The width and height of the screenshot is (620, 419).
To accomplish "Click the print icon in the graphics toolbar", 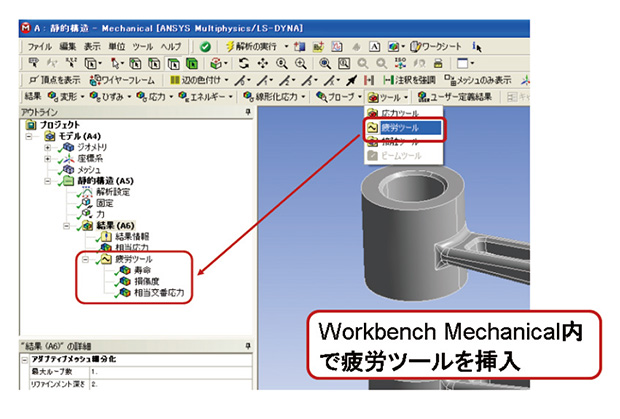I will (x=438, y=63).
